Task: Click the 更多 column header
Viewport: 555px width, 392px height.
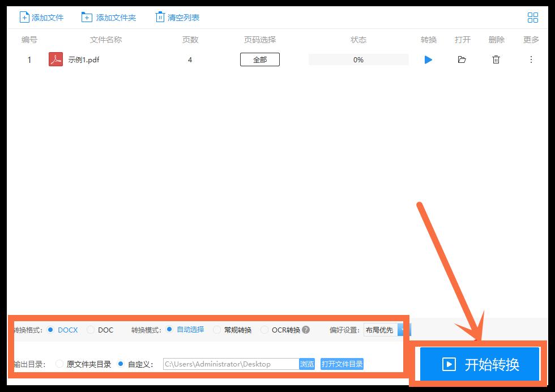Action: tap(531, 40)
